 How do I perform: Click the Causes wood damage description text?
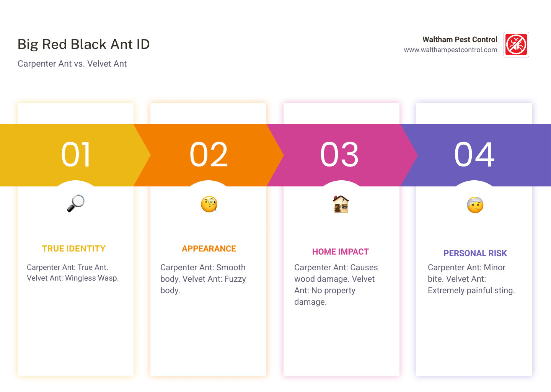(336, 273)
